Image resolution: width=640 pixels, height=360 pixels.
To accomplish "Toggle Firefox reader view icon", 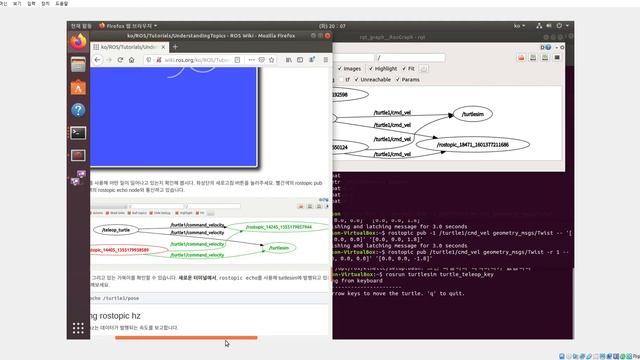I will (237, 60).
